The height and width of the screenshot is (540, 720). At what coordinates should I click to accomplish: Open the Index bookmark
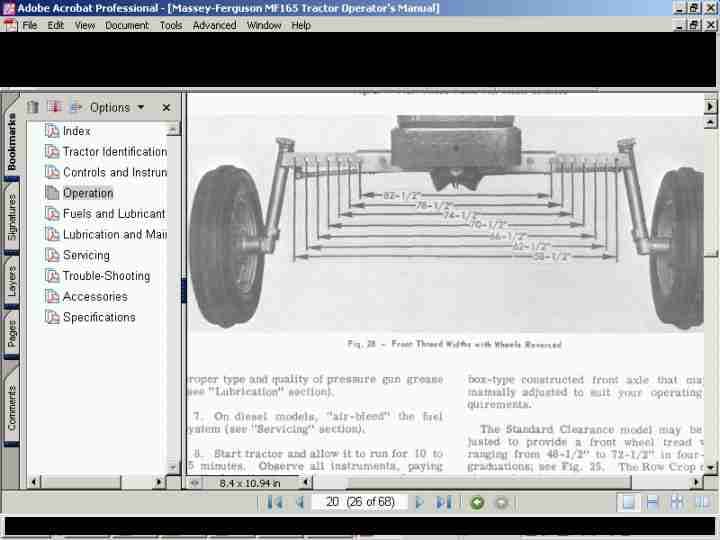pos(76,131)
